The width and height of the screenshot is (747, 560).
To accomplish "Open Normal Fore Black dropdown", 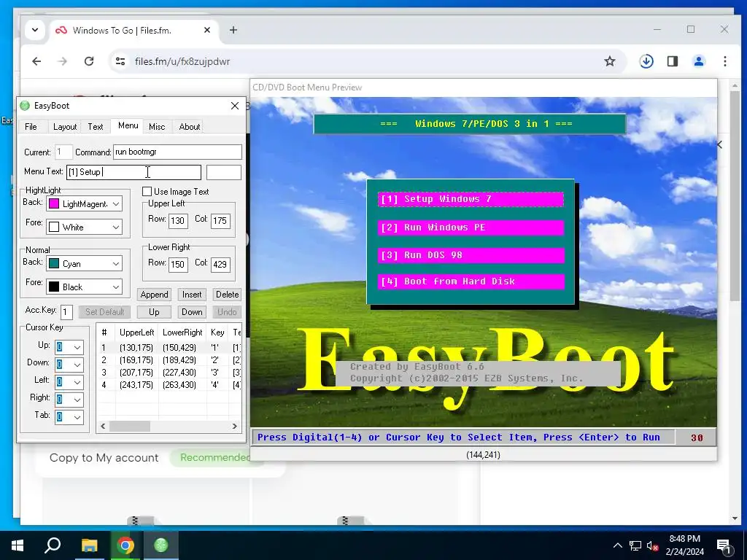I will pyautogui.click(x=116, y=287).
